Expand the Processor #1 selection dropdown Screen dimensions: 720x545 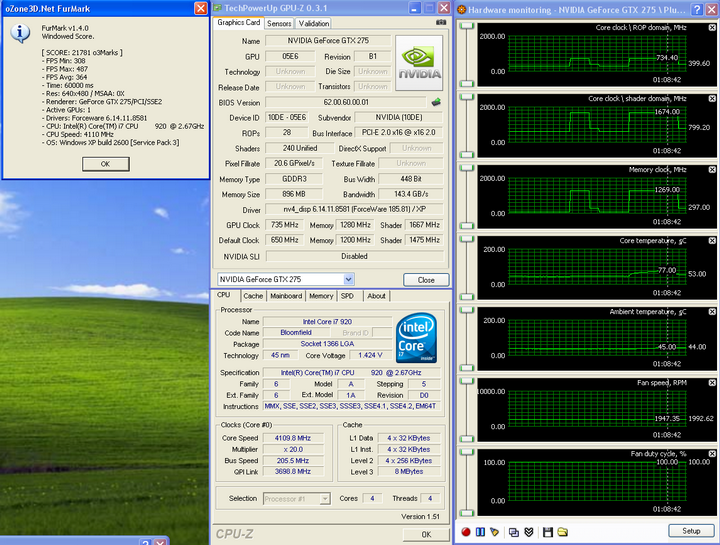click(327, 498)
